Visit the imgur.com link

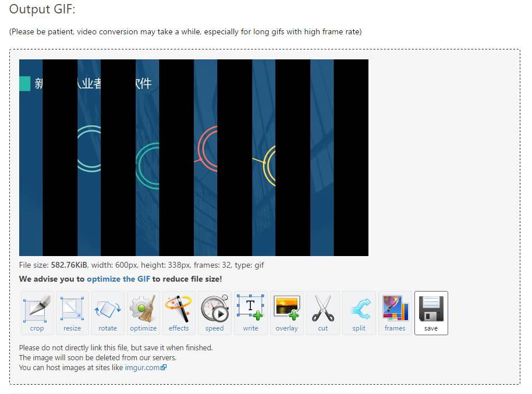[x=142, y=368]
